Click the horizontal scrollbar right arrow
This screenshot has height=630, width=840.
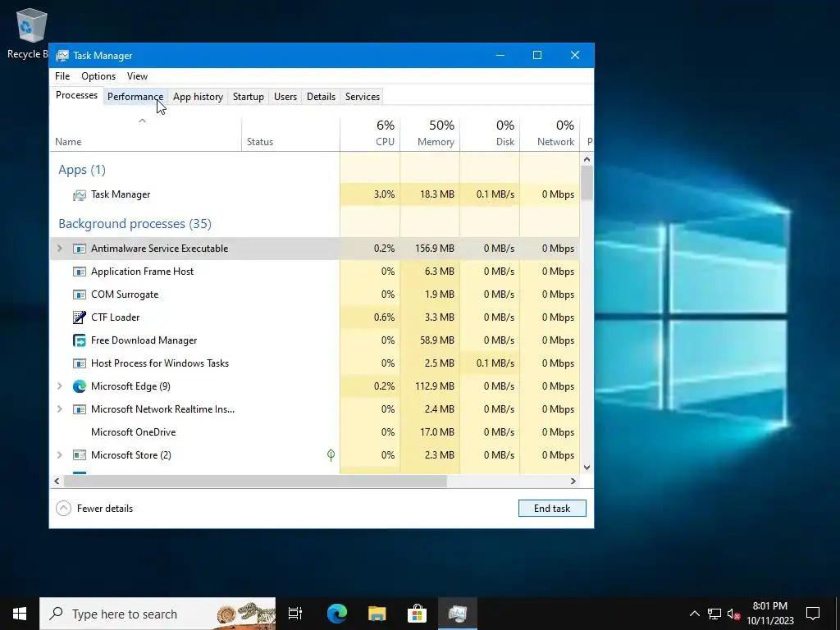click(573, 481)
